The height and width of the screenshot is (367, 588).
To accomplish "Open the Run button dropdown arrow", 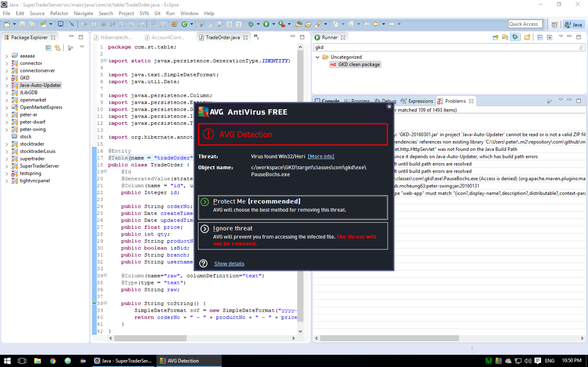I will [x=274, y=24].
